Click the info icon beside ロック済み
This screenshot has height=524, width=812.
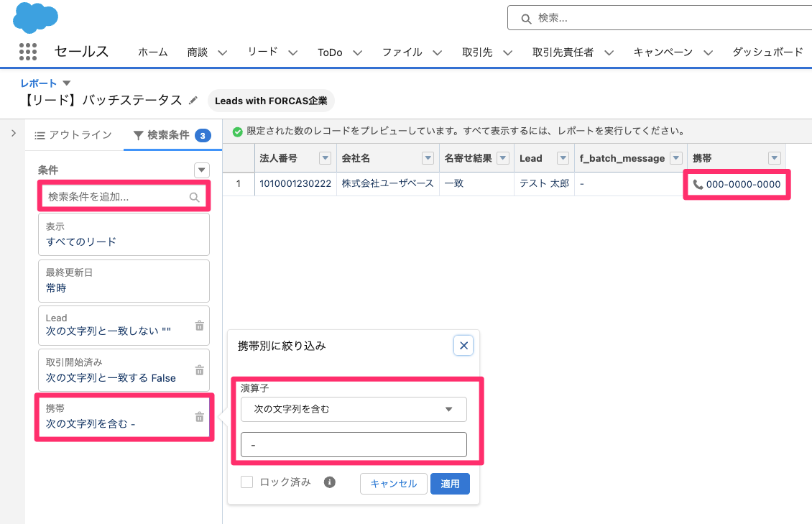330,482
